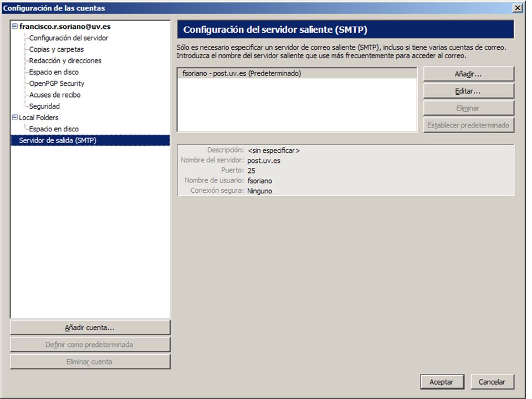Click Definir como predeterminada button
This screenshot has height=399, width=532.
click(x=90, y=345)
